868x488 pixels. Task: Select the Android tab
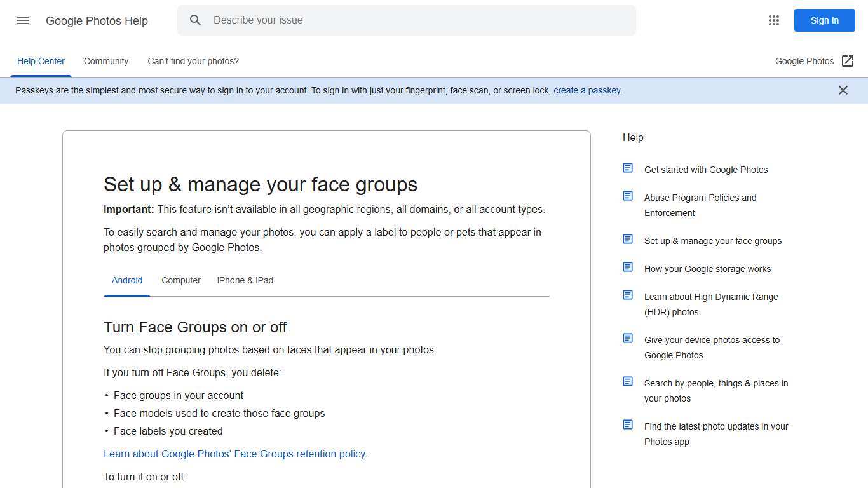click(127, 280)
